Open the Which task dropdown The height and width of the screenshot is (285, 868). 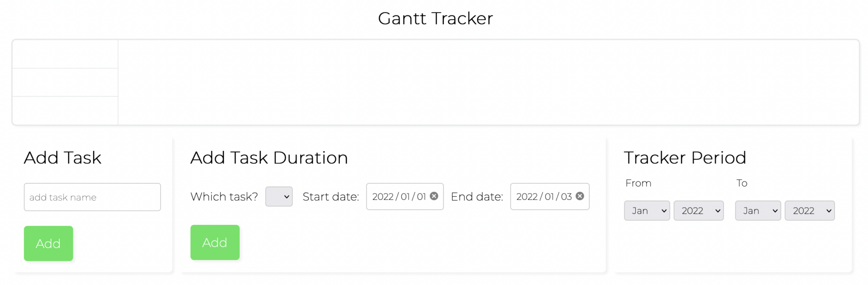tap(279, 197)
